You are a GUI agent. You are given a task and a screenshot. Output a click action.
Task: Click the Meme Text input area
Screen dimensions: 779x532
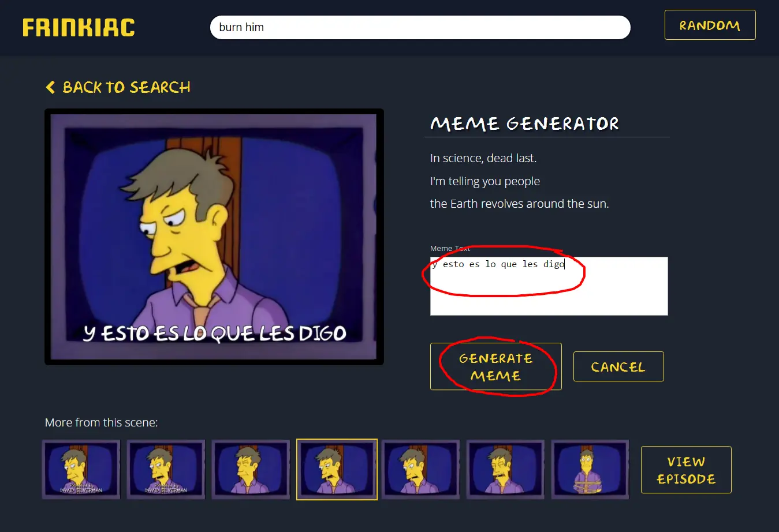(x=549, y=286)
